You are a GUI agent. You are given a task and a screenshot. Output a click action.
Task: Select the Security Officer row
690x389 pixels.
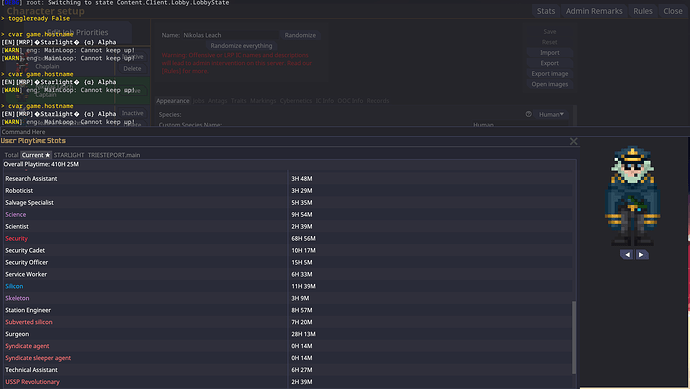pyautogui.click(x=288, y=262)
